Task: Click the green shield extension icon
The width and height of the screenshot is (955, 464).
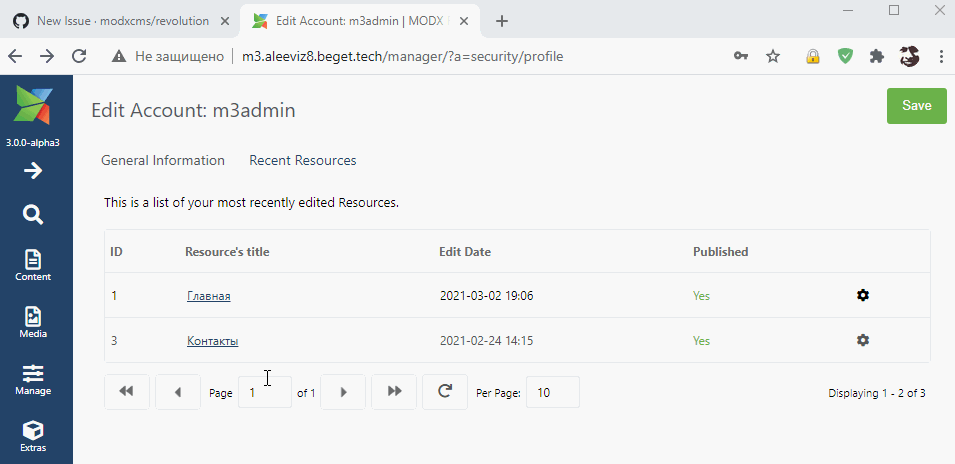Action: tap(845, 57)
